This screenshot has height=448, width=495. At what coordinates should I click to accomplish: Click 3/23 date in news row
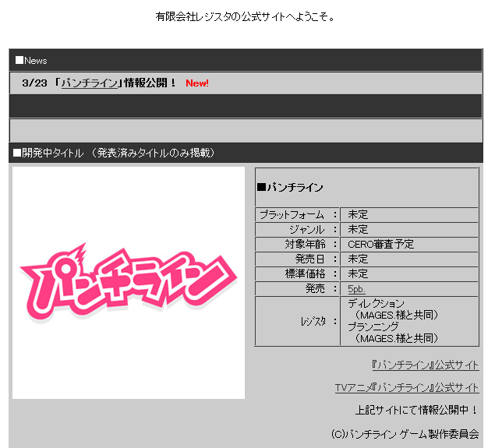pyautogui.click(x=35, y=83)
